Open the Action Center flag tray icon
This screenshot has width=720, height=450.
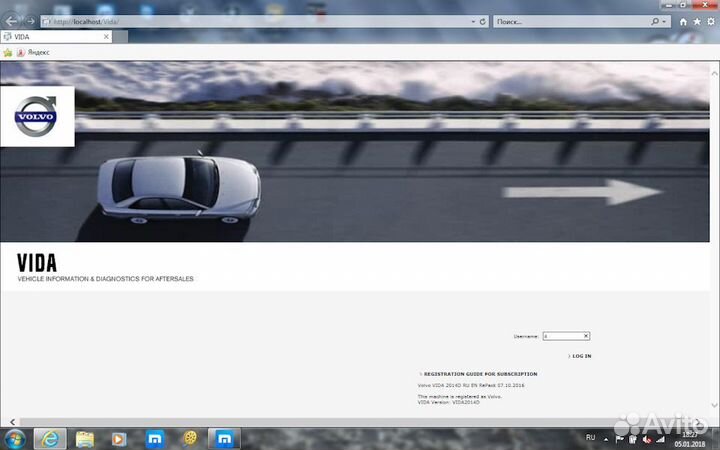pyautogui.click(x=619, y=439)
